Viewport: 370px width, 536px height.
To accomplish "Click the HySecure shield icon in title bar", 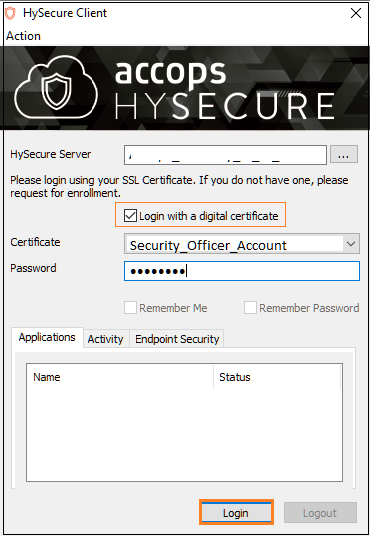I will pos(10,13).
